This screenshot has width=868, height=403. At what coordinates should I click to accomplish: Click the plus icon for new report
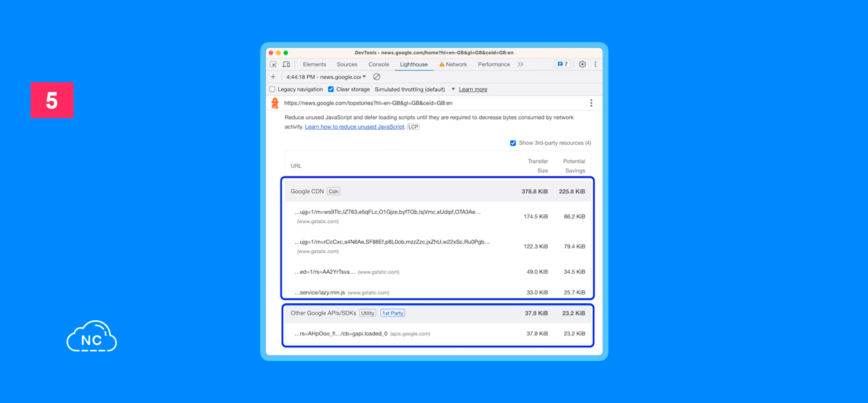(x=273, y=76)
